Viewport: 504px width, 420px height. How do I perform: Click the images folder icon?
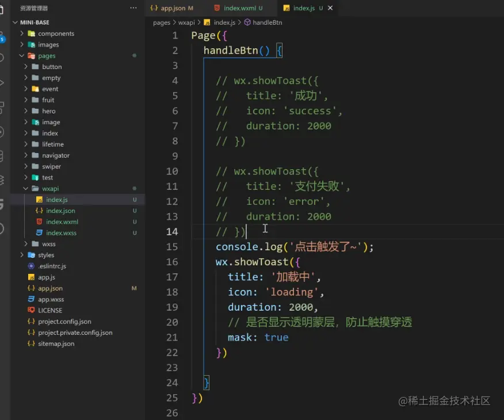[x=31, y=44]
